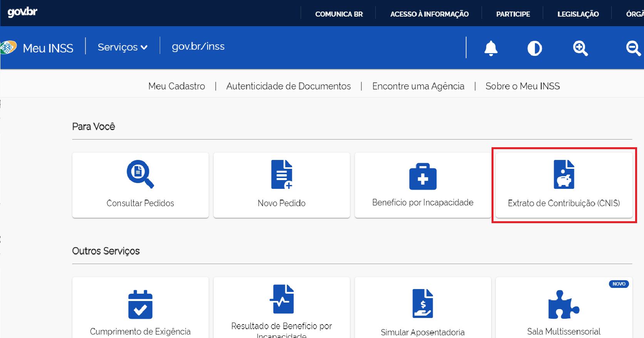The width and height of the screenshot is (644, 338).
Task: Open Sobre o Meu INSS link
Action: point(523,86)
